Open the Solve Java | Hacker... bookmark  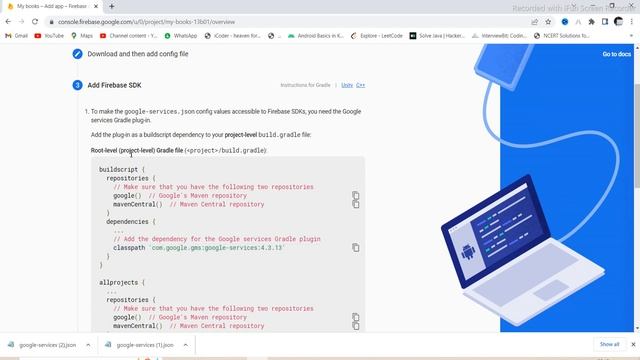tap(437, 36)
